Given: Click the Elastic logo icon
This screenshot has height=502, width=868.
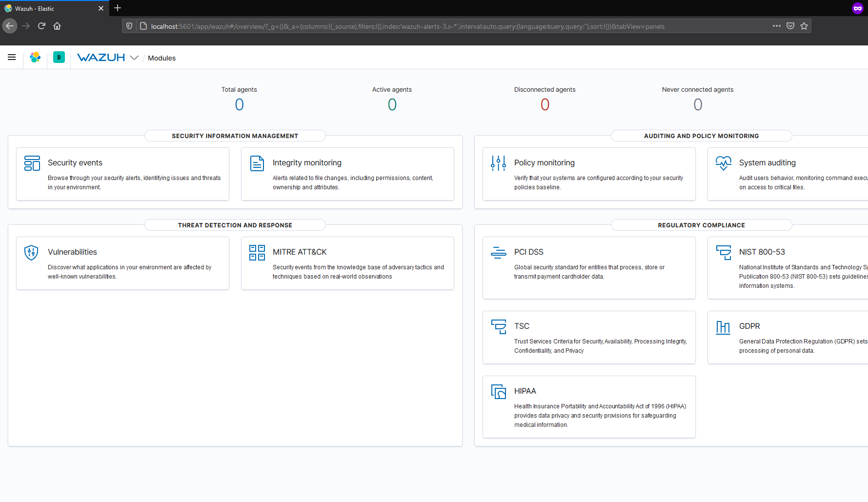Looking at the screenshot, I should pyautogui.click(x=35, y=58).
